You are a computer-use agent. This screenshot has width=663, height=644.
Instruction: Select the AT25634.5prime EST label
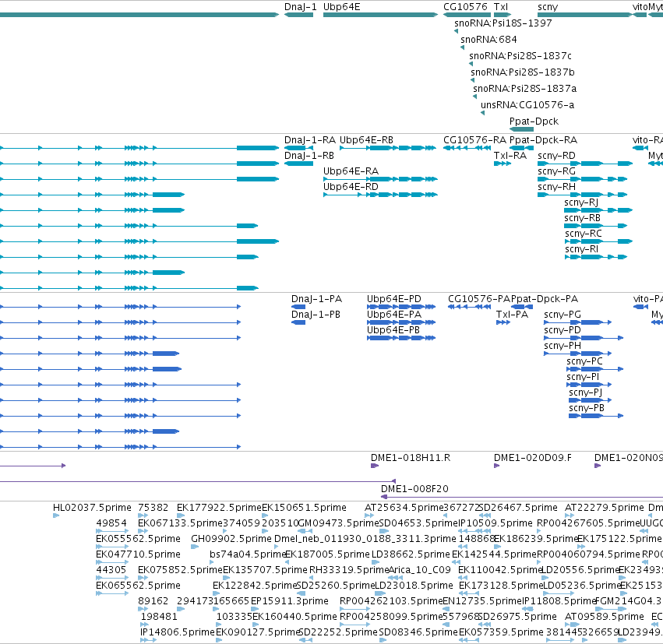tap(404, 508)
